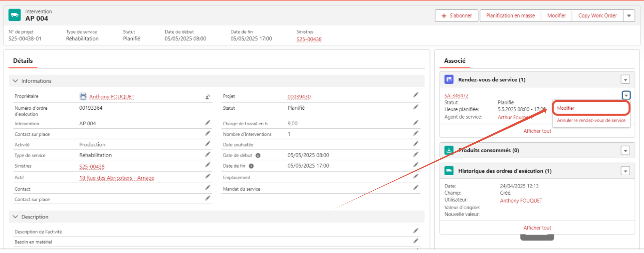This screenshot has width=644, height=253.
Task: Open the Sinistres S25-00438 link in the header
Action: tap(309, 39)
